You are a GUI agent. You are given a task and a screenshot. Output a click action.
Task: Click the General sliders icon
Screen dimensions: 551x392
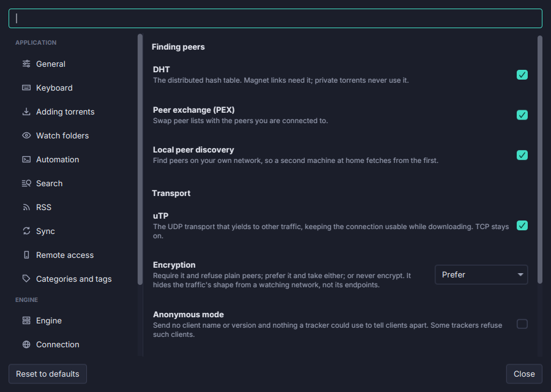[x=26, y=64]
